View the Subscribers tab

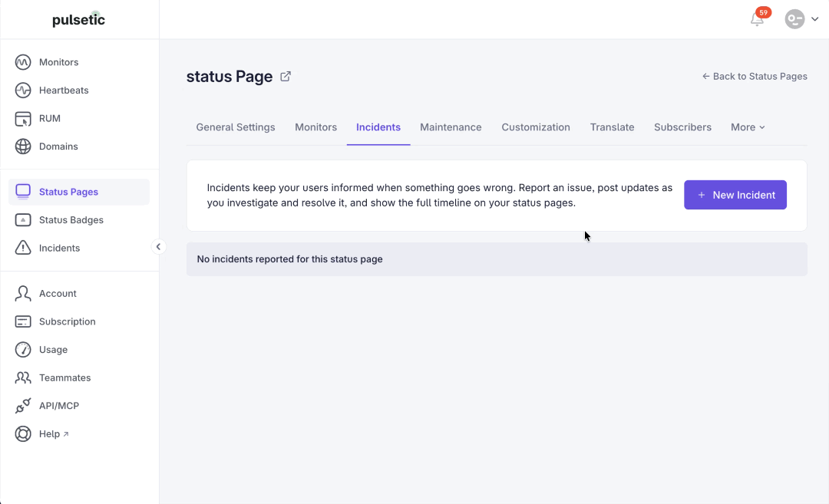click(682, 127)
